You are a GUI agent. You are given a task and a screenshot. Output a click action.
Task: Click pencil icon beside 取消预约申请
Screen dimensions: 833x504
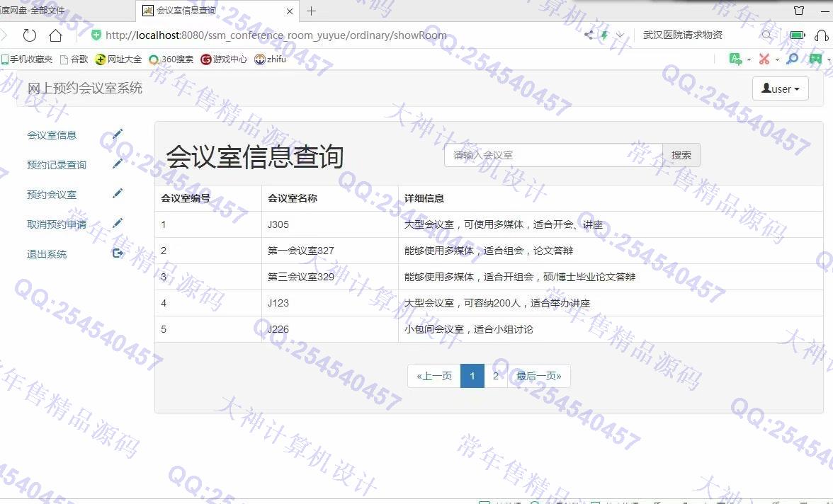(x=118, y=224)
